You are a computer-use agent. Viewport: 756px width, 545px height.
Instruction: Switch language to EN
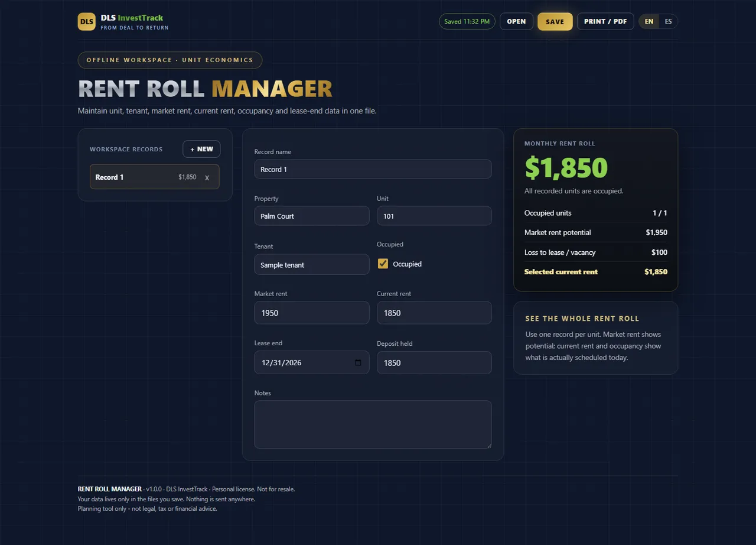pos(649,21)
